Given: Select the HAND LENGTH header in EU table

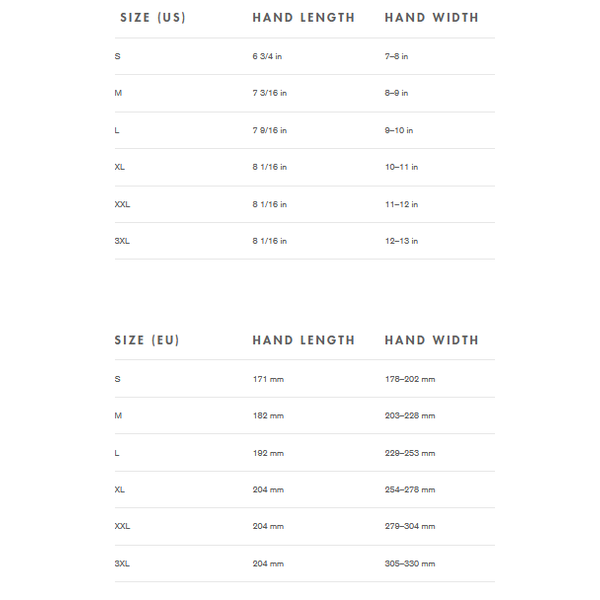Looking at the screenshot, I should [304, 340].
